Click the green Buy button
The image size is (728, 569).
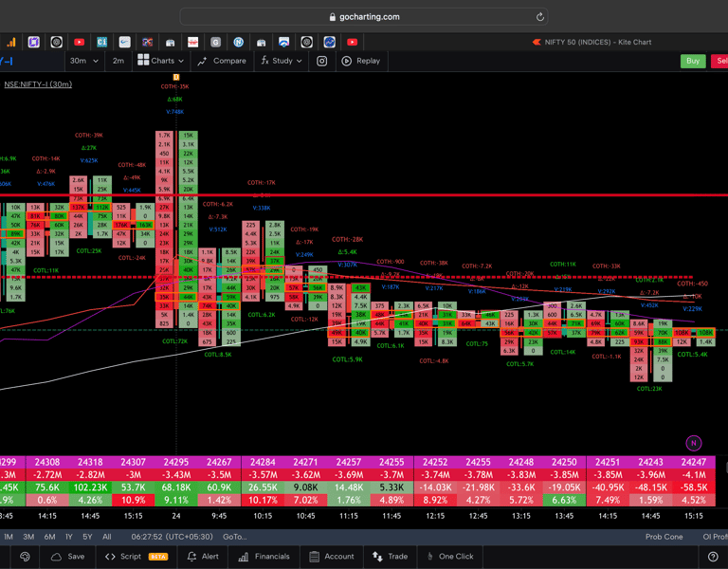pos(693,61)
